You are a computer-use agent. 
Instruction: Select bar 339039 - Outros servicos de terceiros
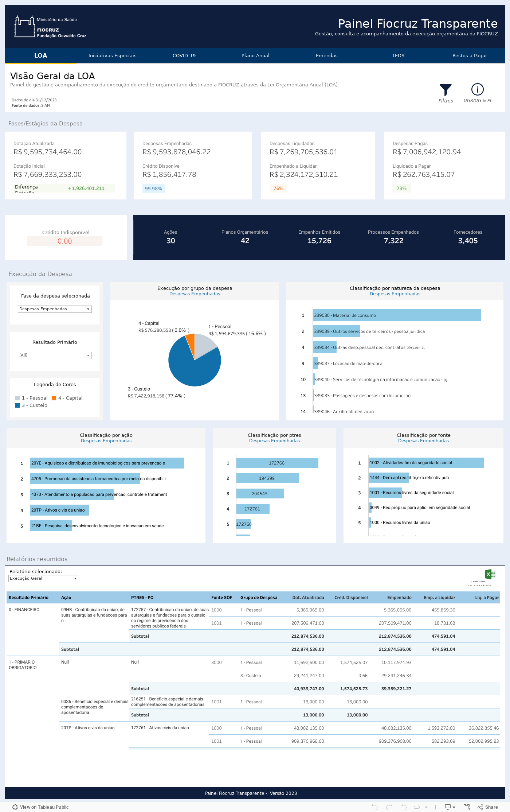coord(336,331)
